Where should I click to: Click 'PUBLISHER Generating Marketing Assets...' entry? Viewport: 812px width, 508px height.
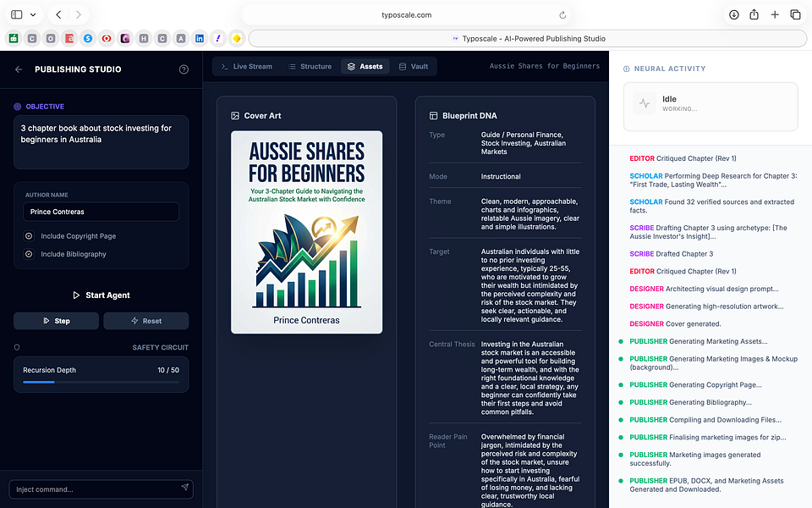tap(698, 341)
